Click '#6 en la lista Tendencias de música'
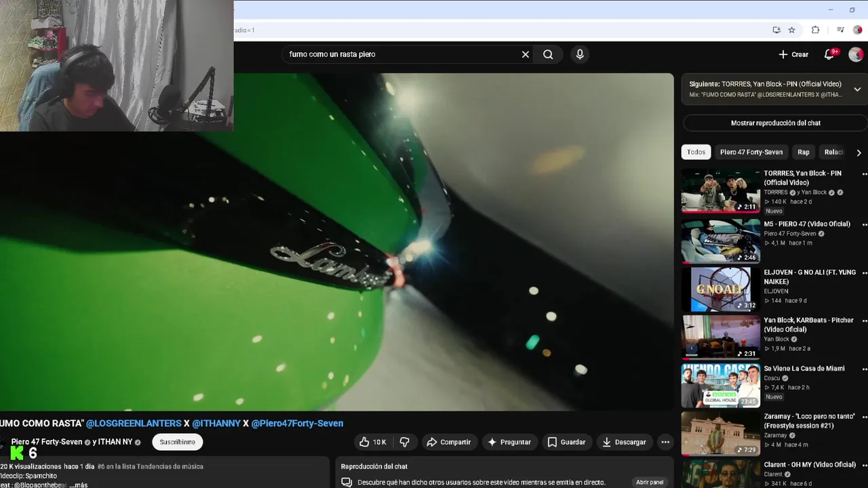 point(150,466)
